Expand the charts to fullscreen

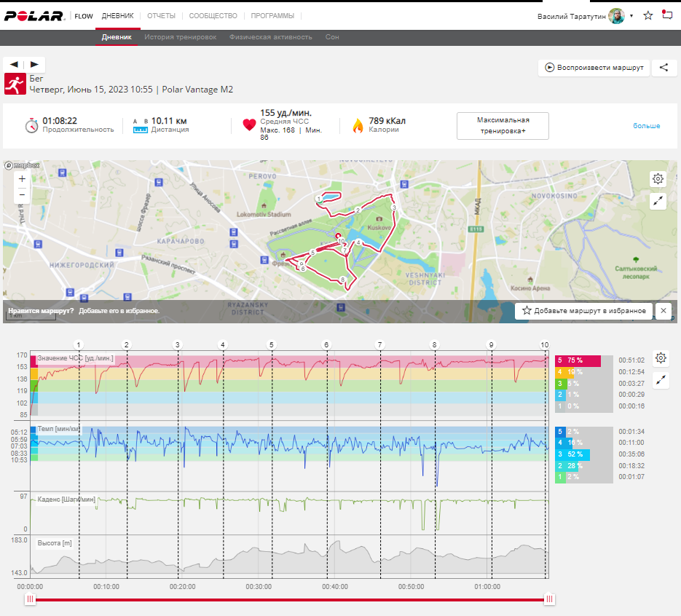tap(661, 380)
